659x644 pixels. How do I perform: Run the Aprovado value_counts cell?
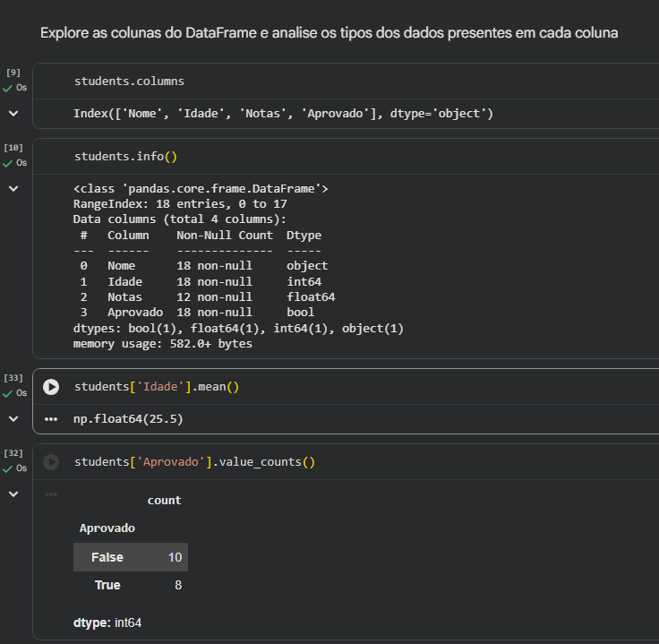point(51,462)
